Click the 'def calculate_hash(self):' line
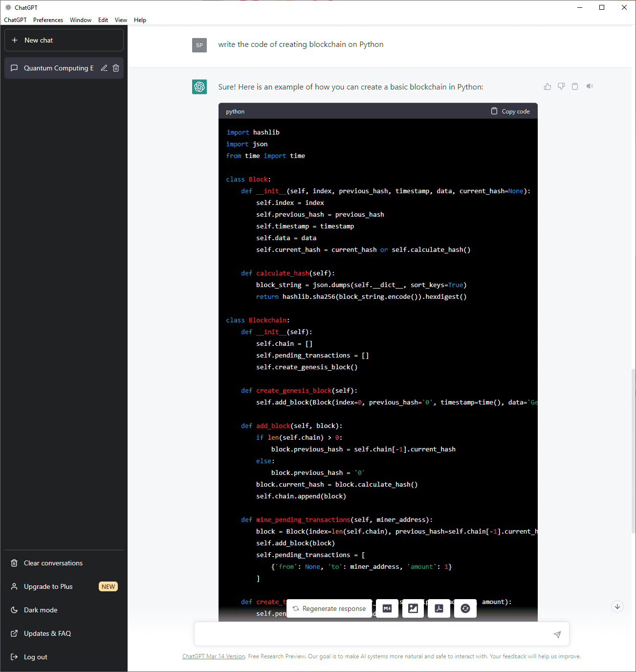Viewport: 636px width, 672px height. [288, 273]
